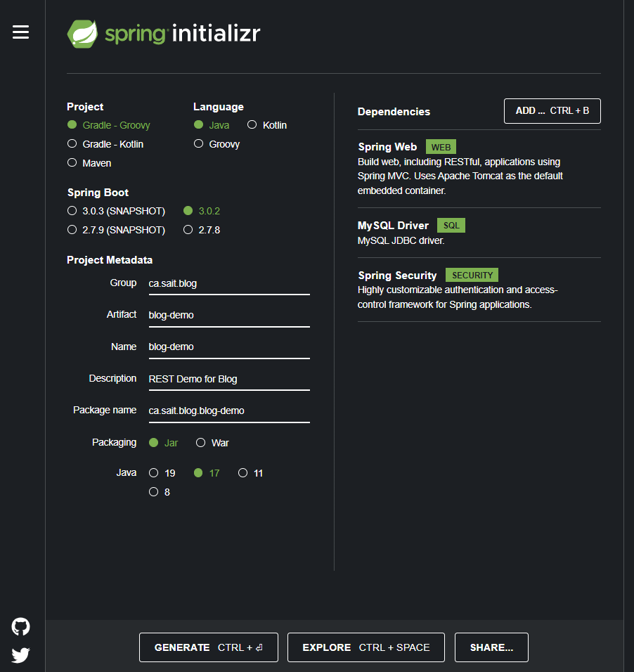
Task: Click the Group input field
Action: tap(229, 284)
